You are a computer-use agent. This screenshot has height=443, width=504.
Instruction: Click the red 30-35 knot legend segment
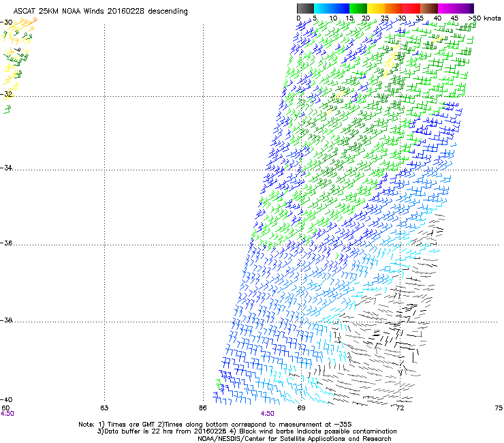[x=411, y=8]
